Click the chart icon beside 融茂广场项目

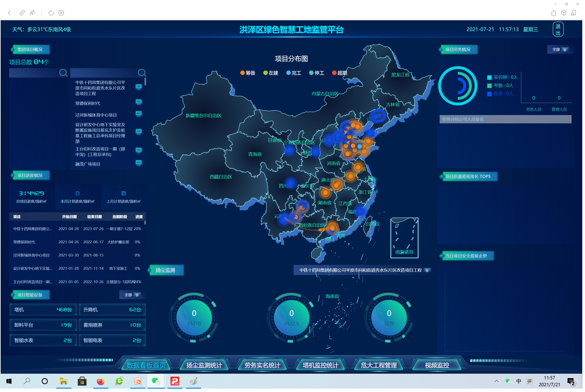pos(138,163)
